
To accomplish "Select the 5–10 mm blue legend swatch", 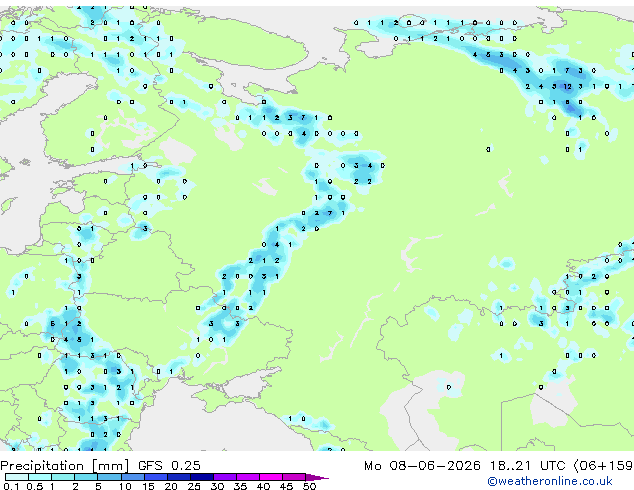I will [x=109, y=477].
